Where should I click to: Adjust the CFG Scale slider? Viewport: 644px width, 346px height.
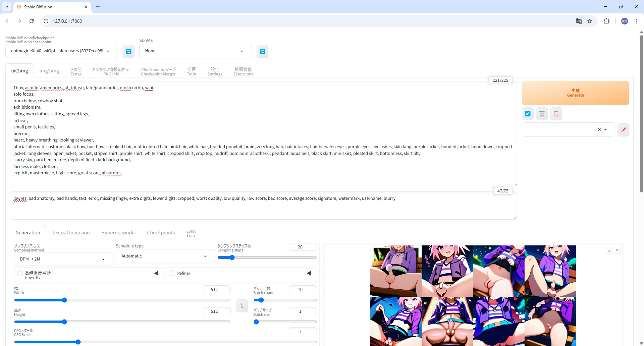165,342
